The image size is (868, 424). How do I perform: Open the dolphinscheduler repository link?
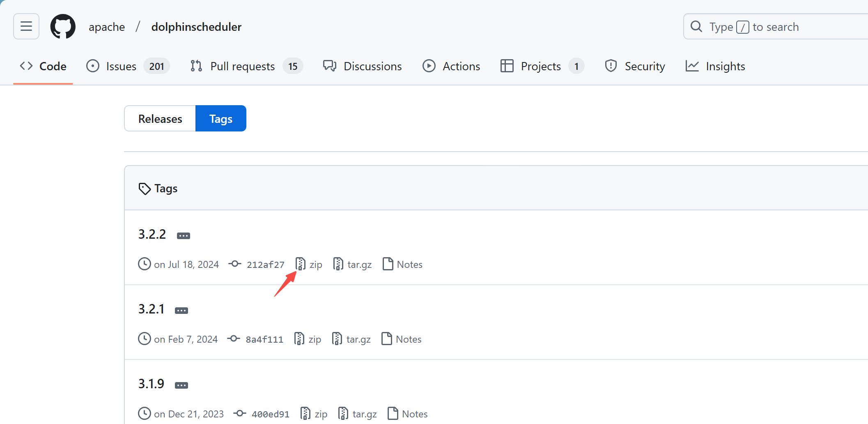(x=196, y=27)
